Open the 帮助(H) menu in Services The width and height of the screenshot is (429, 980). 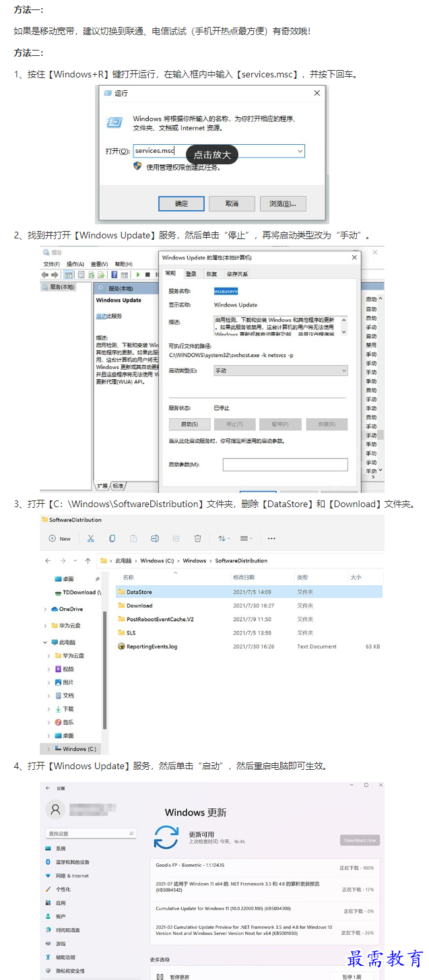(124, 264)
